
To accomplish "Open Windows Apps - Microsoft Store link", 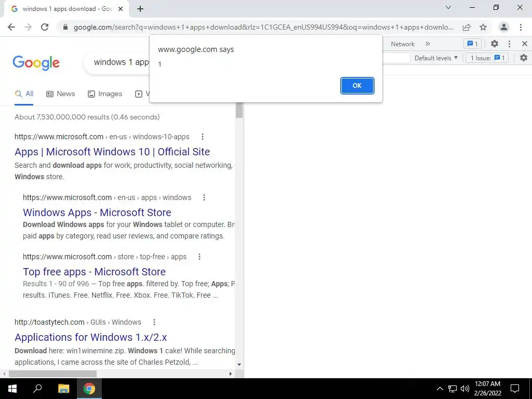I will click(97, 212).
